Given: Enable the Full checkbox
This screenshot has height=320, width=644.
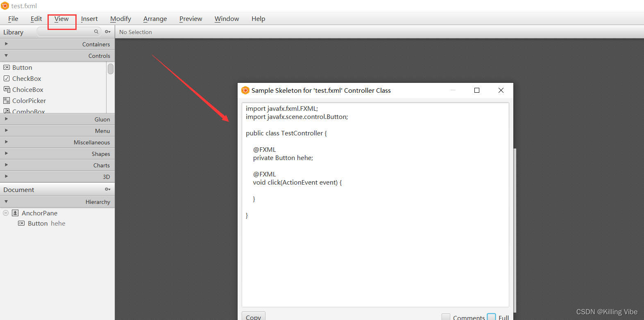Looking at the screenshot, I should pos(491,317).
